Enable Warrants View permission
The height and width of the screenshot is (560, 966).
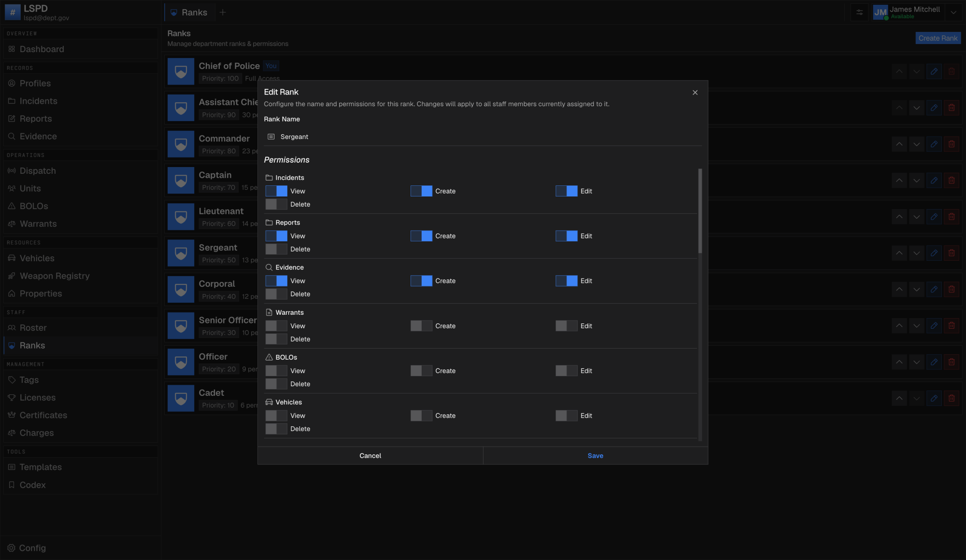(x=276, y=326)
